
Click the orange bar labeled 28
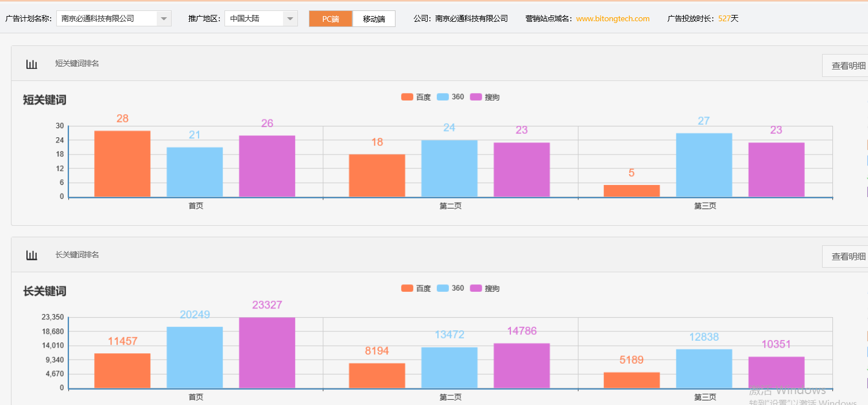click(x=122, y=164)
